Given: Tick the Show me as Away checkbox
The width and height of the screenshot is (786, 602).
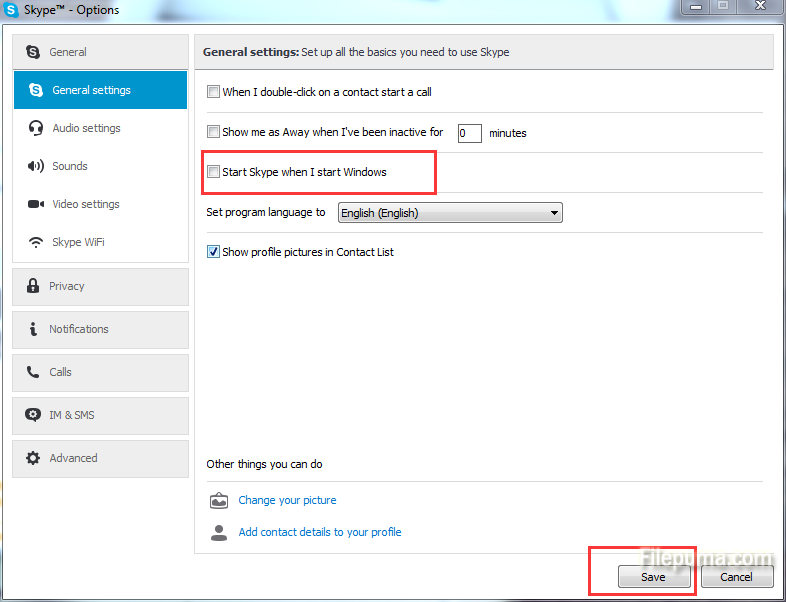Looking at the screenshot, I should pyautogui.click(x=213, y=132).
